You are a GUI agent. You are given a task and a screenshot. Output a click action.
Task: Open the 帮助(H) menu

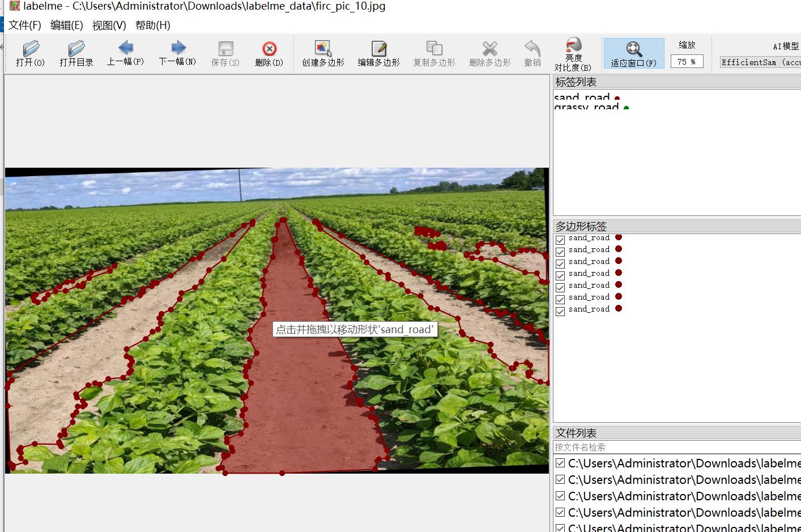pos(152,25)
